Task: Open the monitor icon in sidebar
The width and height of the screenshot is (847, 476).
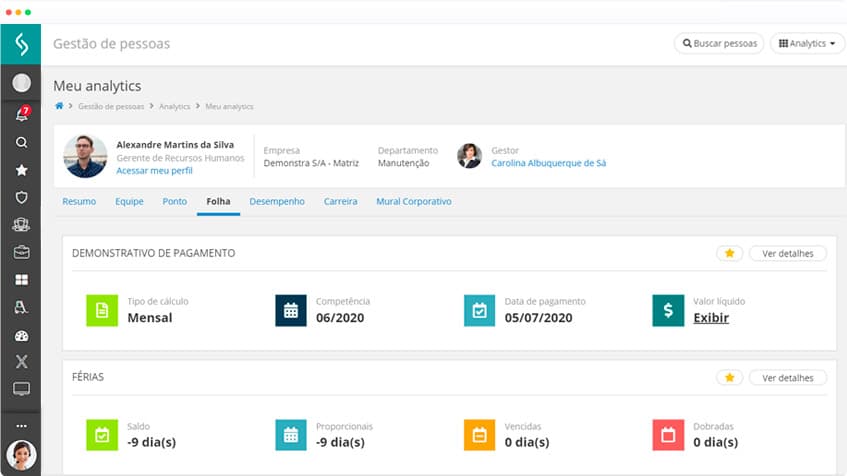Action: (21, 389)
